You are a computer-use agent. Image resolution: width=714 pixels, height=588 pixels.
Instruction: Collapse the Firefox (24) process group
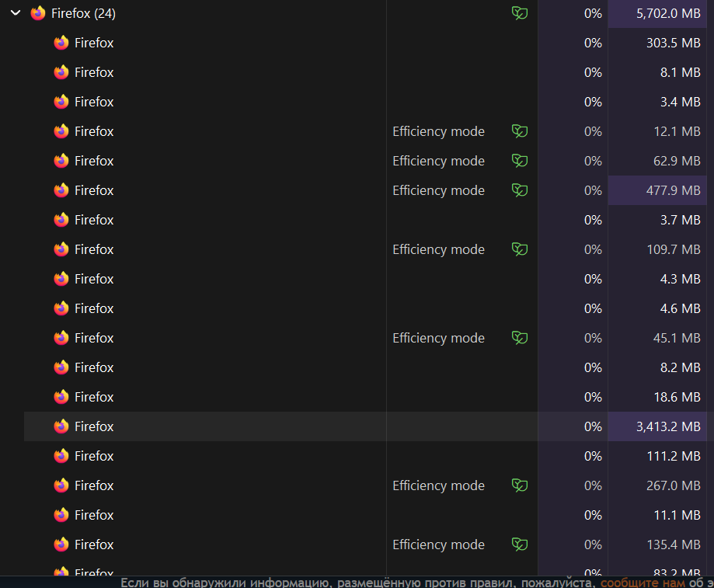click(x=16, y=13)
